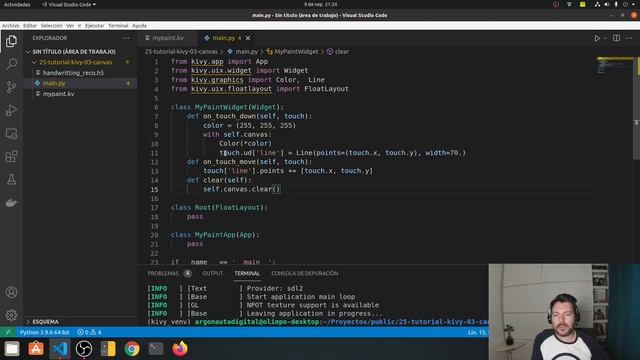Open the Editar menu

pos(30,26)
